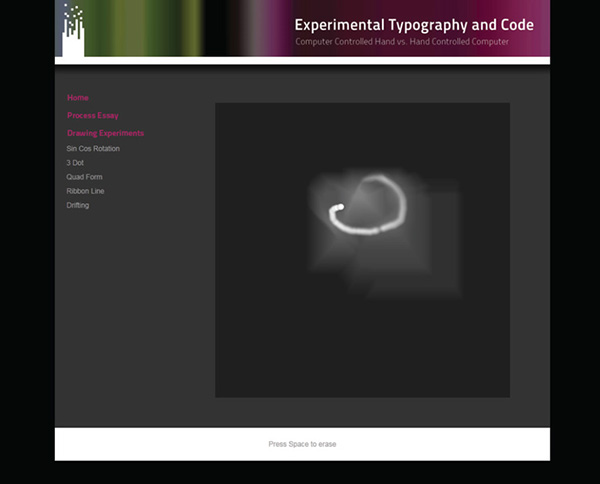Open the Process Essay page
600x484 pixels.
(93, 116)
